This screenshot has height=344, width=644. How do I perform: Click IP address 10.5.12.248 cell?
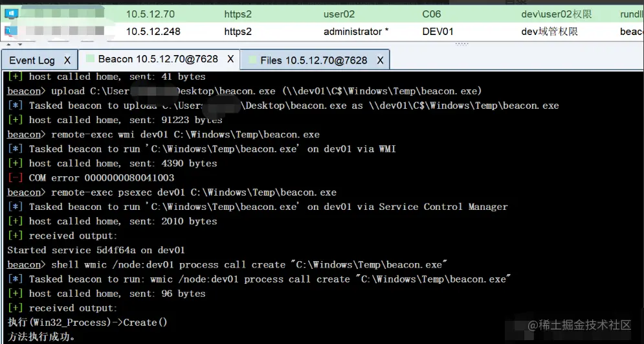[153, 32]
